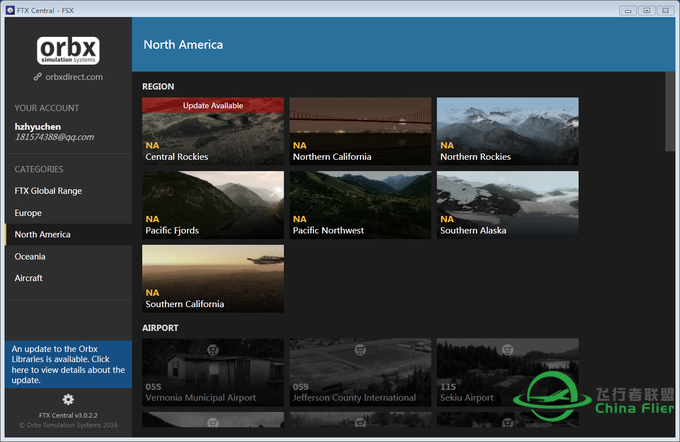Viewport: 680px width, 442px height.
Task: View Orbx Libraries update details notice
Action: click(69, 364)
